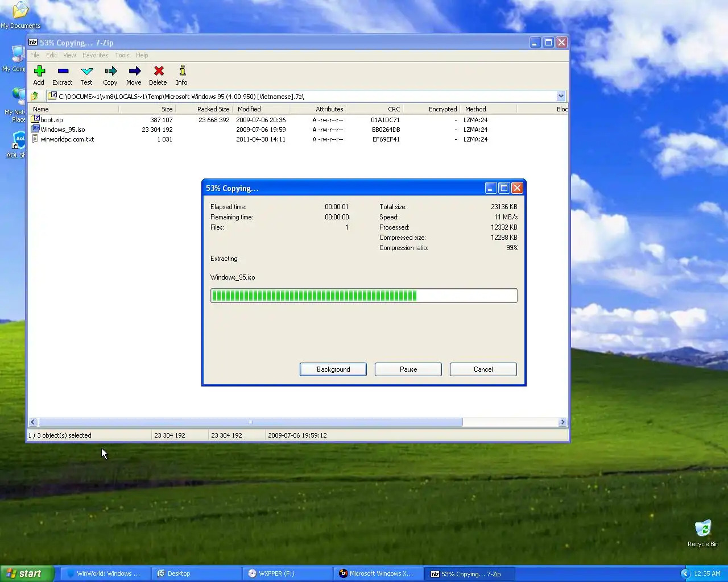Open the View menu
Image resolution: width=728 pixels, height=582 pixels.
pos(69,55)
